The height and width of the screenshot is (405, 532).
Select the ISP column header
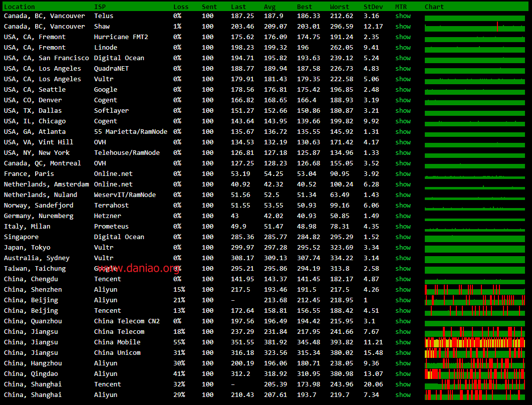point(100,7)
